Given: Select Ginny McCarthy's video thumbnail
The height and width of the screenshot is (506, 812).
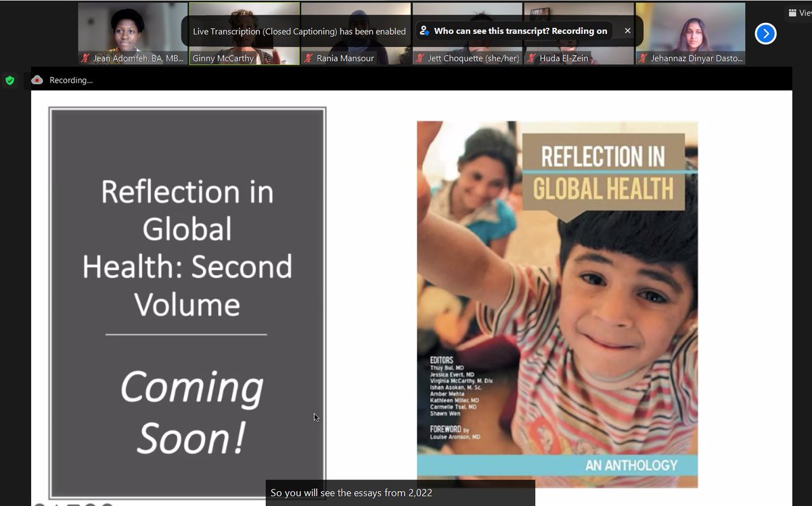Looking at the screenshot, I should click(244, 34).
